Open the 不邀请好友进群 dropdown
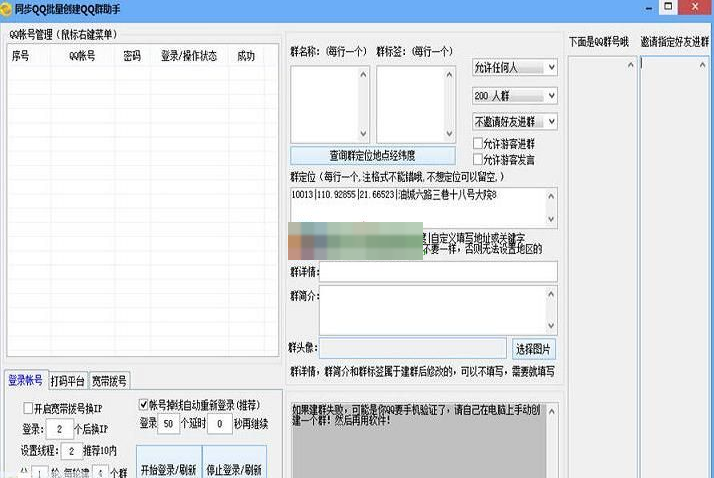Viewport: 714px width, 478px height. [514, 123]
